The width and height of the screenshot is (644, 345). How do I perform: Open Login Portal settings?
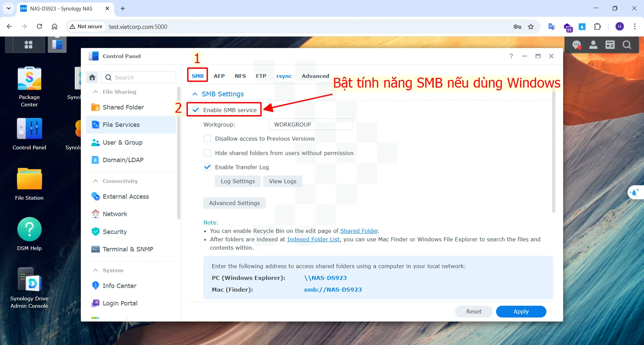[131, 303]
